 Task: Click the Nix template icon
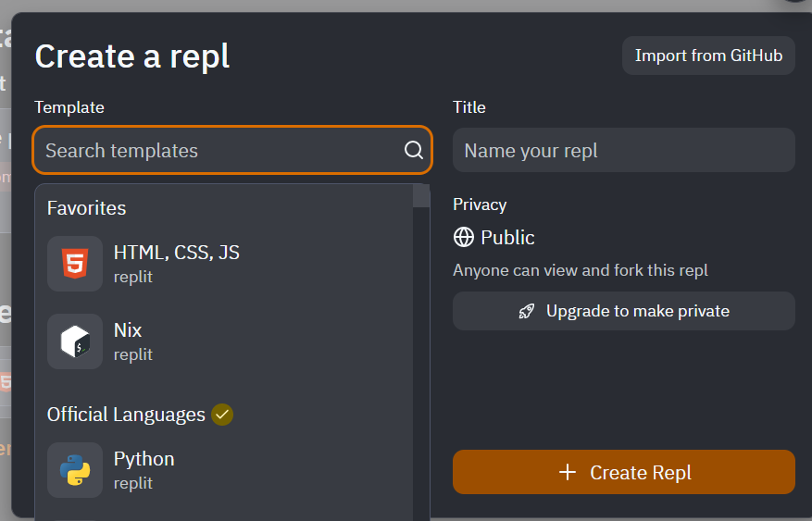tap(75, 341)
